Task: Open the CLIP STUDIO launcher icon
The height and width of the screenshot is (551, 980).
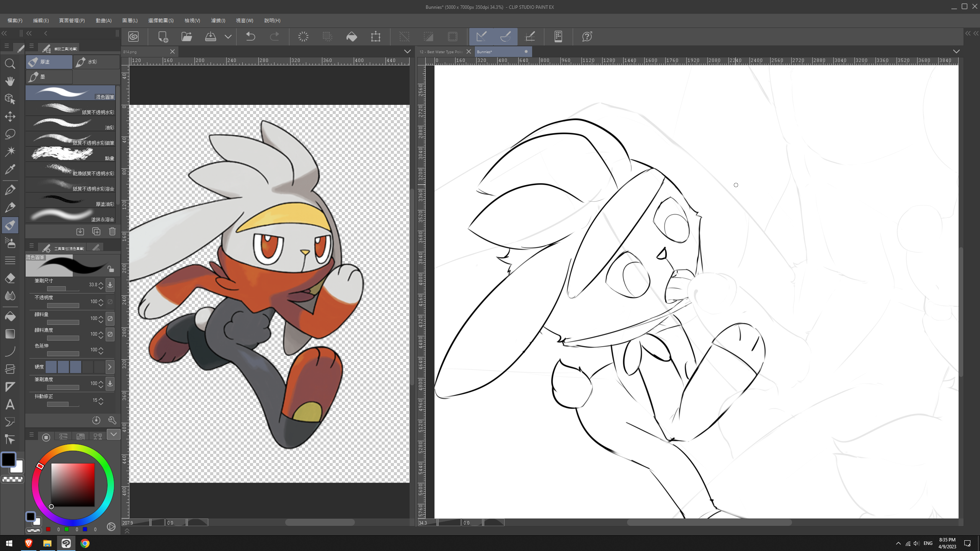Action: [133, 37]
